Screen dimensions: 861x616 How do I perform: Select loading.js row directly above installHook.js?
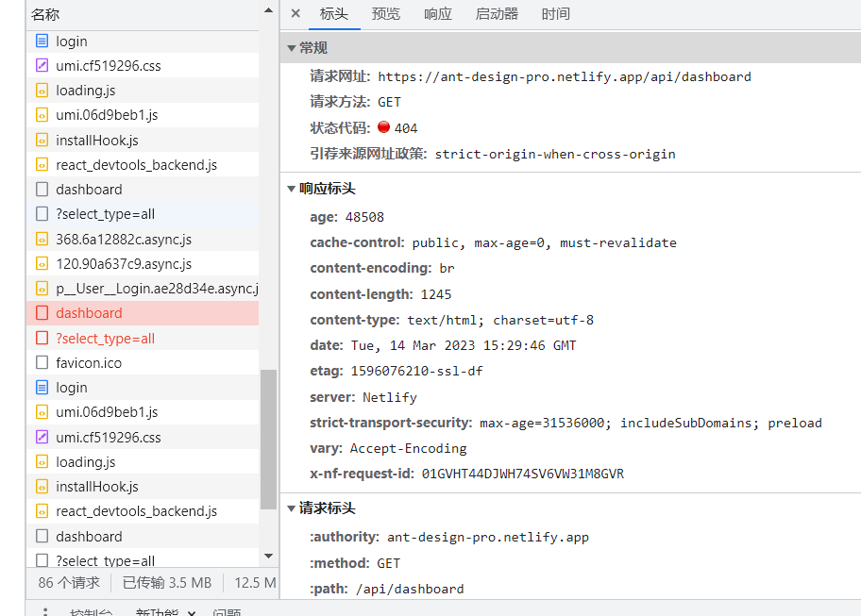pyautogui.click(x=143, y=462)
